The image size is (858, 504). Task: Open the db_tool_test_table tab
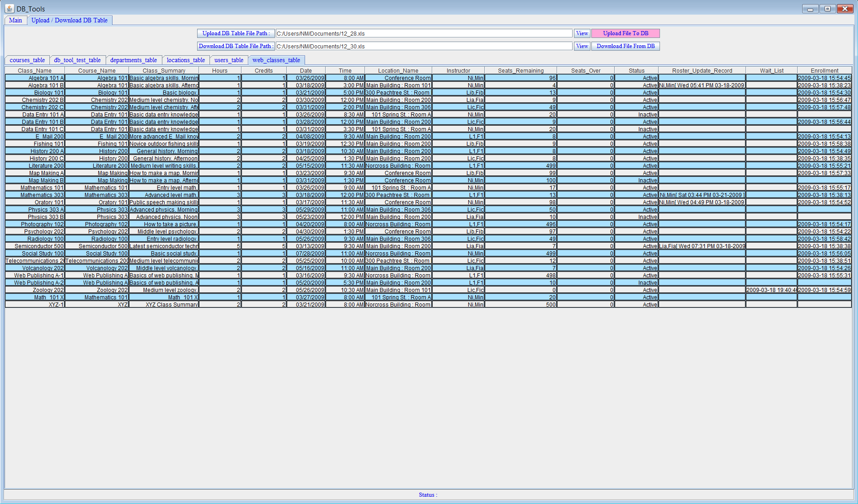[x=77, y=60]
